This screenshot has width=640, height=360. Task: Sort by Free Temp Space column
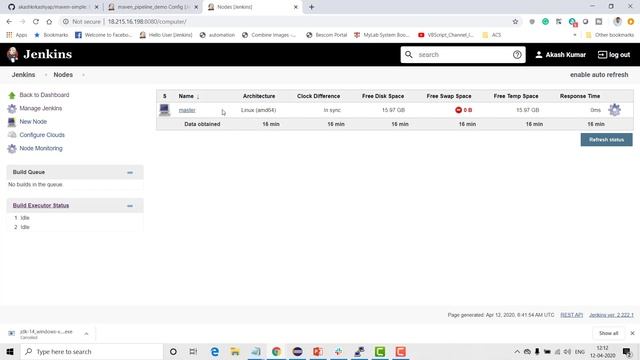tap(516, 96)
